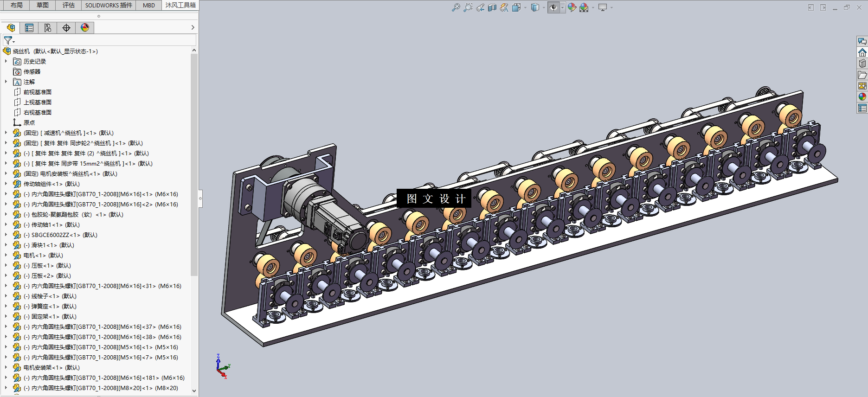Click the Zoom to Area icon

pos(468,7)
